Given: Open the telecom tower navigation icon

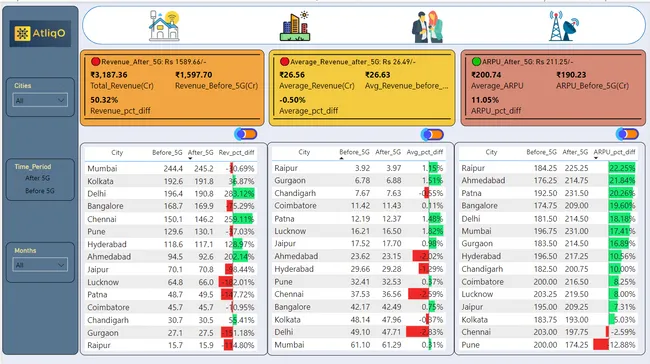Looking at the screenshot, I should tap(563, 26).
